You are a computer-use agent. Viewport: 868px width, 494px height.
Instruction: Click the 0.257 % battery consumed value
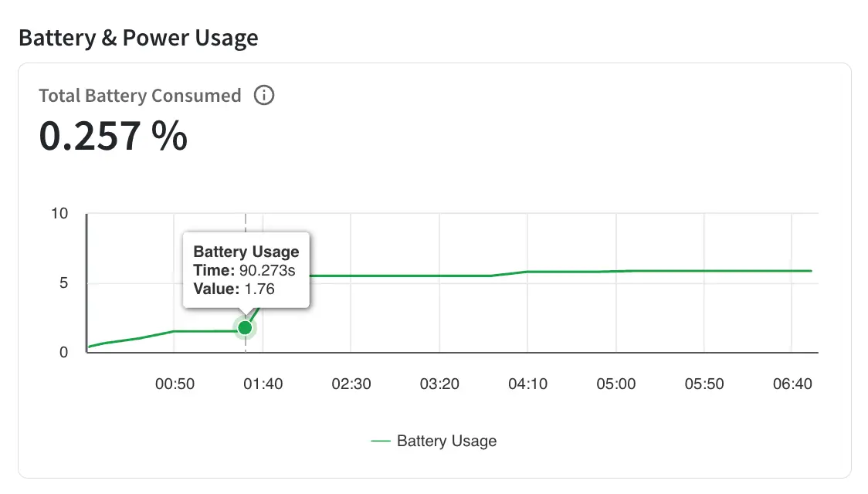[114, 136]
